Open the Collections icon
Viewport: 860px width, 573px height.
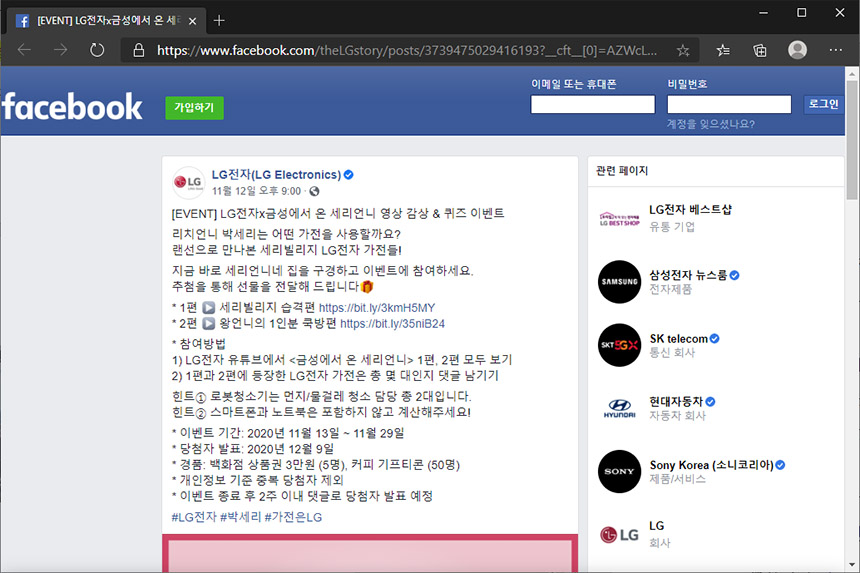point(760,50)
